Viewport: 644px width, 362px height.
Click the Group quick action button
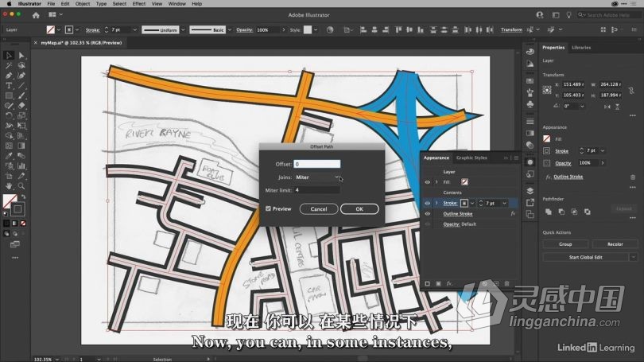565,244
